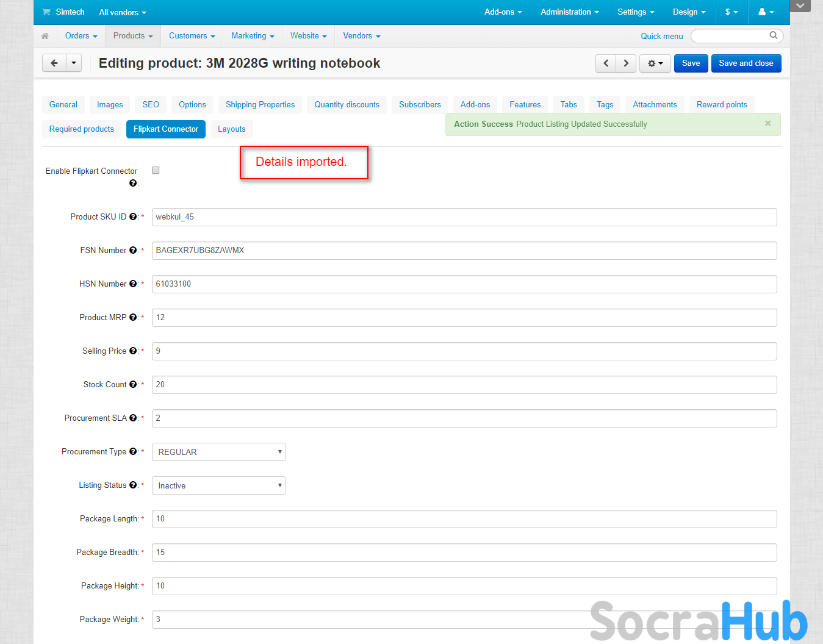Switch to the Shipping Properties tab
This screenshot has height=644, width=823.
pyautogui.click(x=260, y=104)
